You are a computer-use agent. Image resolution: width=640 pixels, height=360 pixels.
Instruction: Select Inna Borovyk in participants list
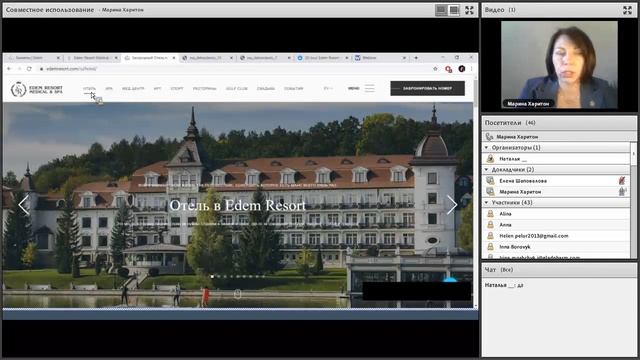pos(557,247)
